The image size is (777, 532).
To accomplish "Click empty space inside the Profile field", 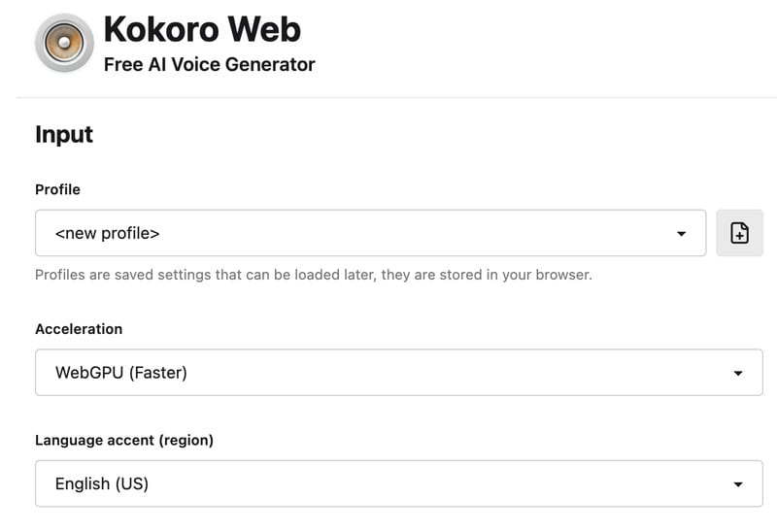I will pos(408,234).
